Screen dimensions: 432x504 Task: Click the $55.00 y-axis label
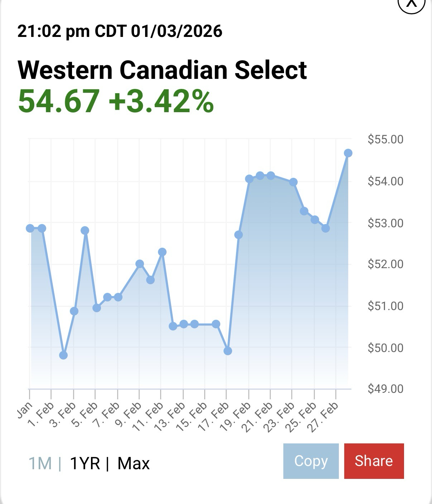click(385, 139)
